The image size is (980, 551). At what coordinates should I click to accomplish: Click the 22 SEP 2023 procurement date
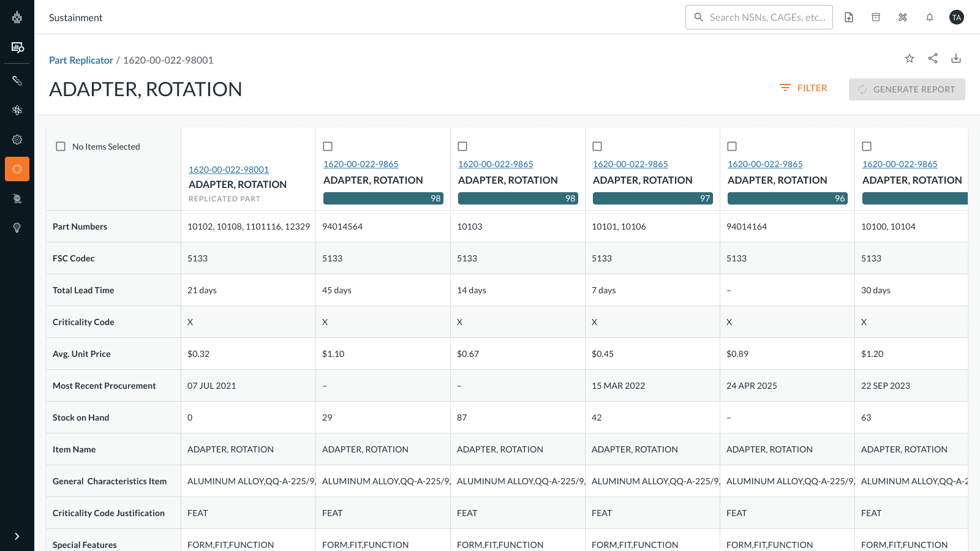[x=886, y=386]
